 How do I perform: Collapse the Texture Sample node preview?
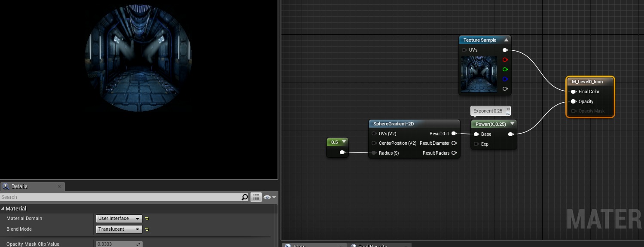[x=506, y=40]
